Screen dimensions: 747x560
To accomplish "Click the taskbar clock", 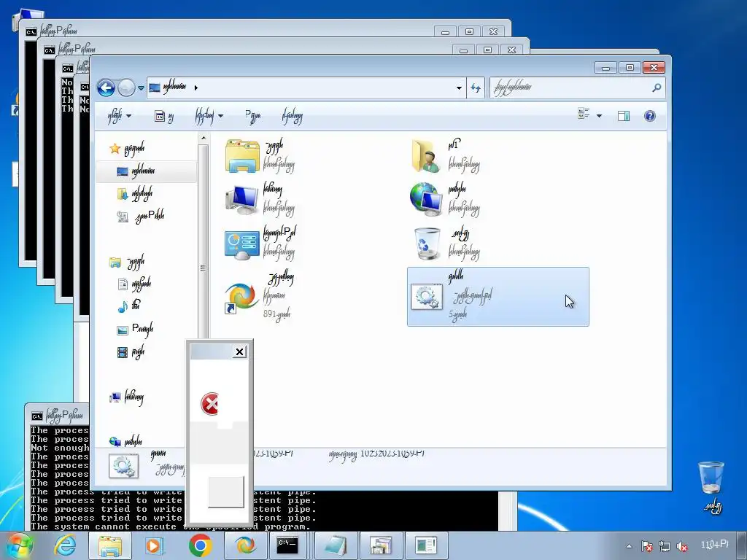I will pos(715,544).
